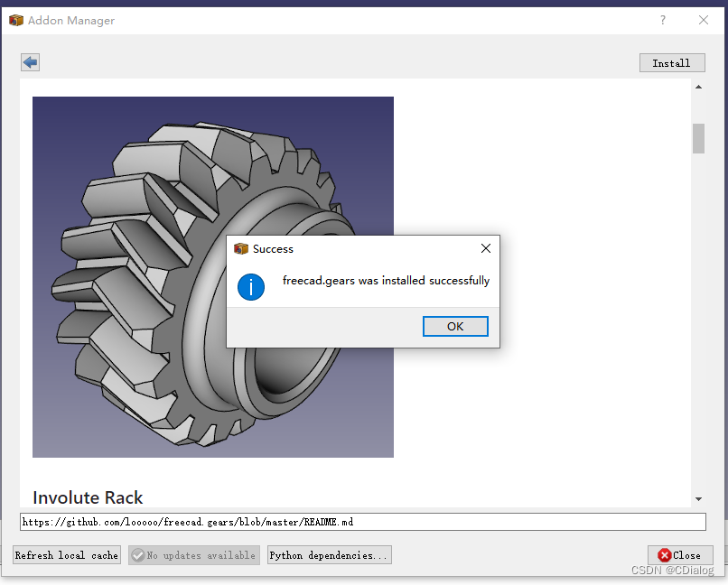Screen dimensions: 728x585
Task: Confirm the Success dialog with OK
Action: pyautogui.click(x=455, y=326)
